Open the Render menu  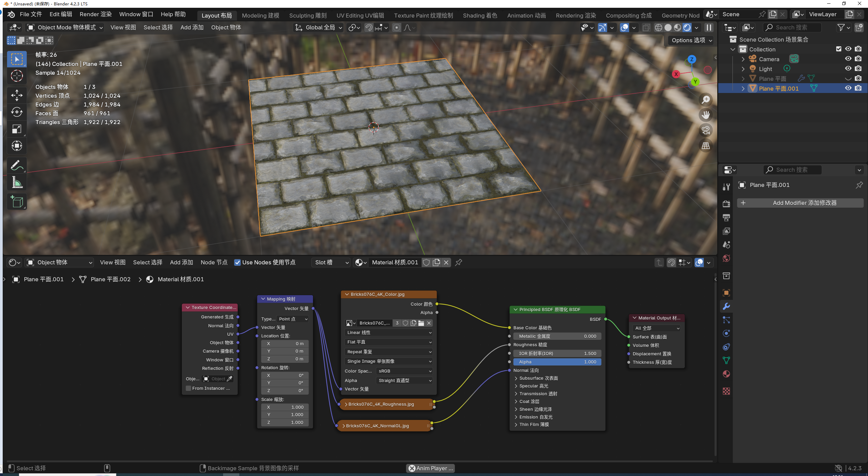point(96,14)
